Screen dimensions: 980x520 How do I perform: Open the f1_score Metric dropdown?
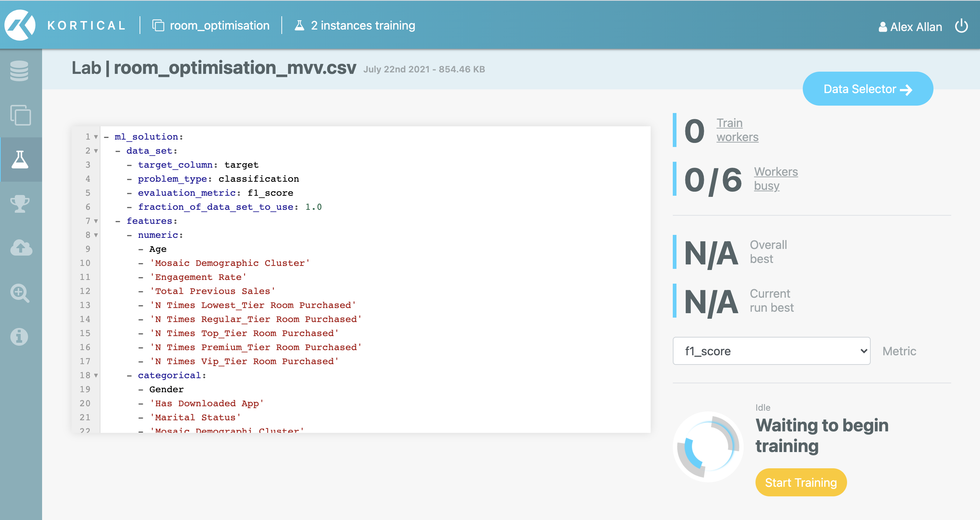pos(771,351)
